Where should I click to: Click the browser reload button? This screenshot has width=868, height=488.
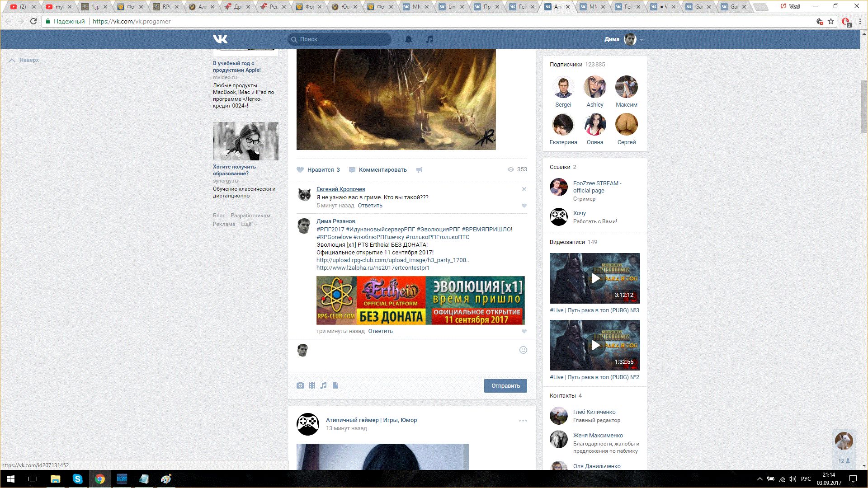pyautogui.click(x=33, y=21)
